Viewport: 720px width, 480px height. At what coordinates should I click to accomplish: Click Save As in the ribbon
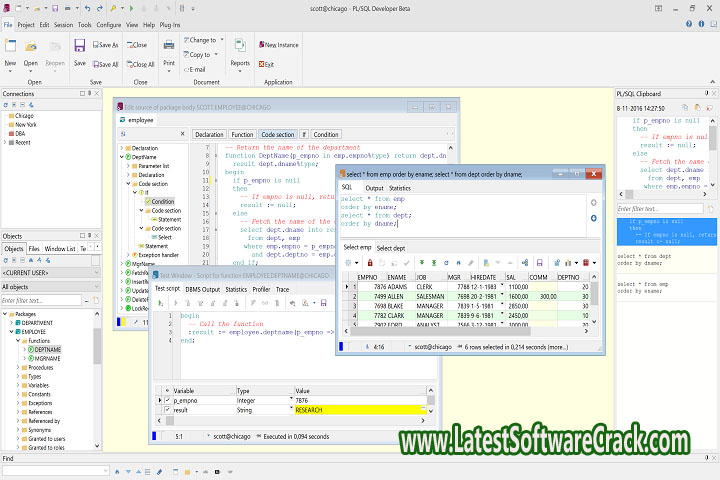106,45
